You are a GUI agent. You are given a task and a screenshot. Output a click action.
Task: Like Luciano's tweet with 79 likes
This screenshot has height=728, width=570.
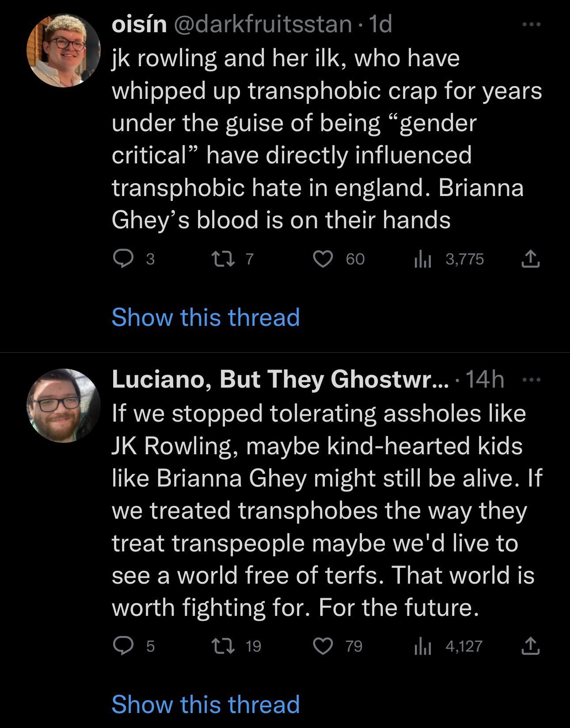[323, 646]
